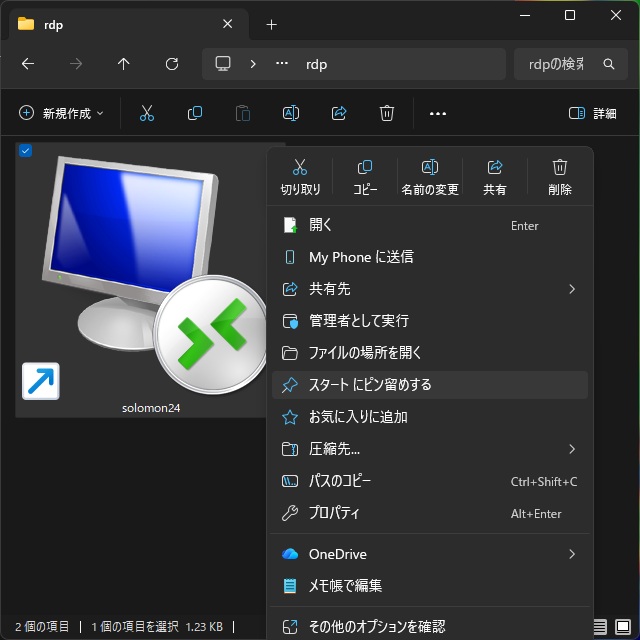The width and height of the screenshot is (640, 640).
Task: Uncheck the solomon24 item checkbox
Action: [x=26, y=151]
